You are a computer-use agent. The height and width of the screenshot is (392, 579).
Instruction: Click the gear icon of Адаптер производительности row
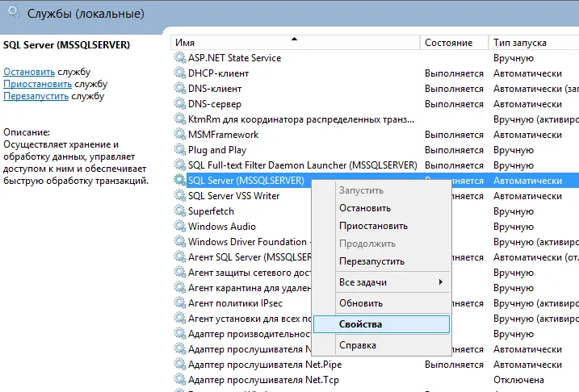tap(180, 334)
